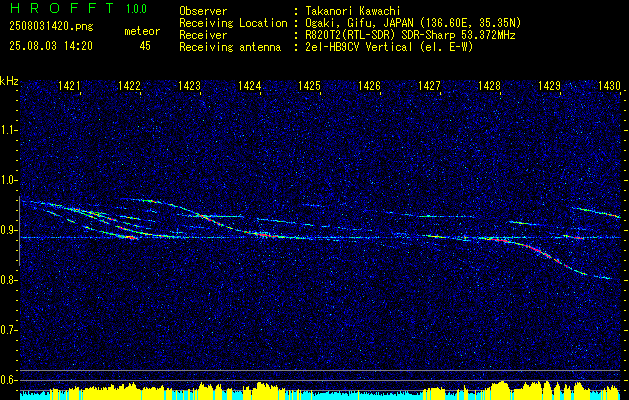629x400 pixels.
Task: Click frequency axis label 1.1
Action: click(8, 130)
